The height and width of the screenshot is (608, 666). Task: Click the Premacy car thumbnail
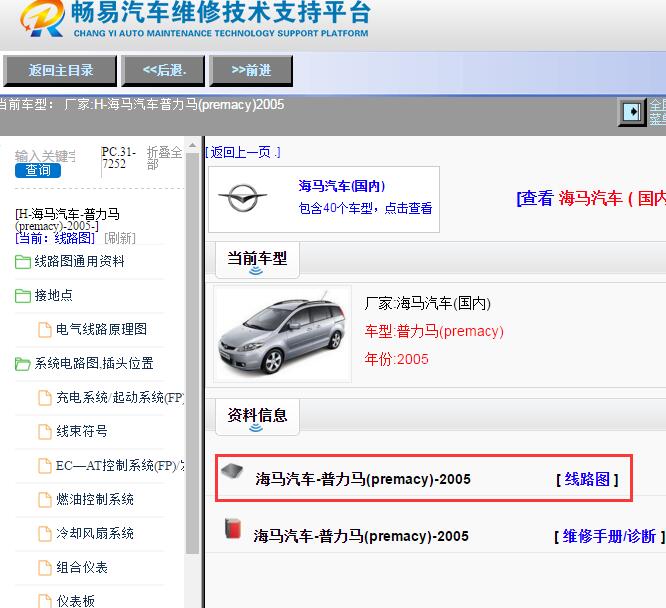[x=282, y=334]
